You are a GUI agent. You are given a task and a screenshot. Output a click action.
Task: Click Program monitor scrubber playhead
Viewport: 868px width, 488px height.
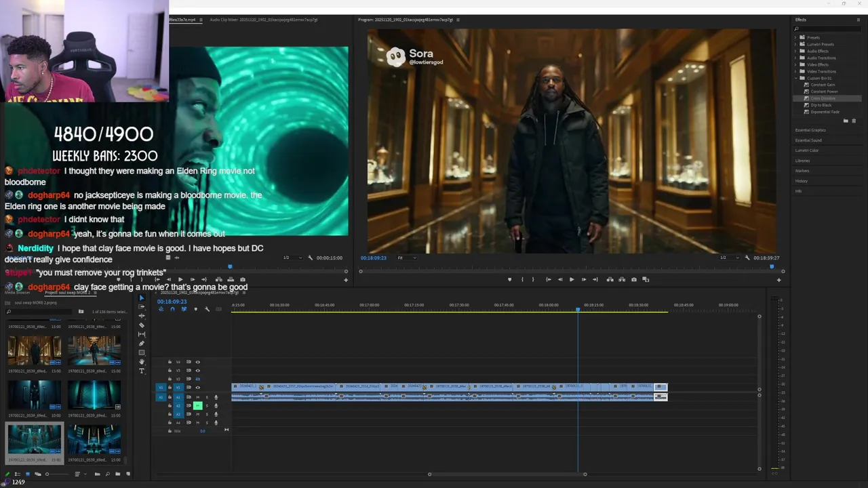point(772,267)
